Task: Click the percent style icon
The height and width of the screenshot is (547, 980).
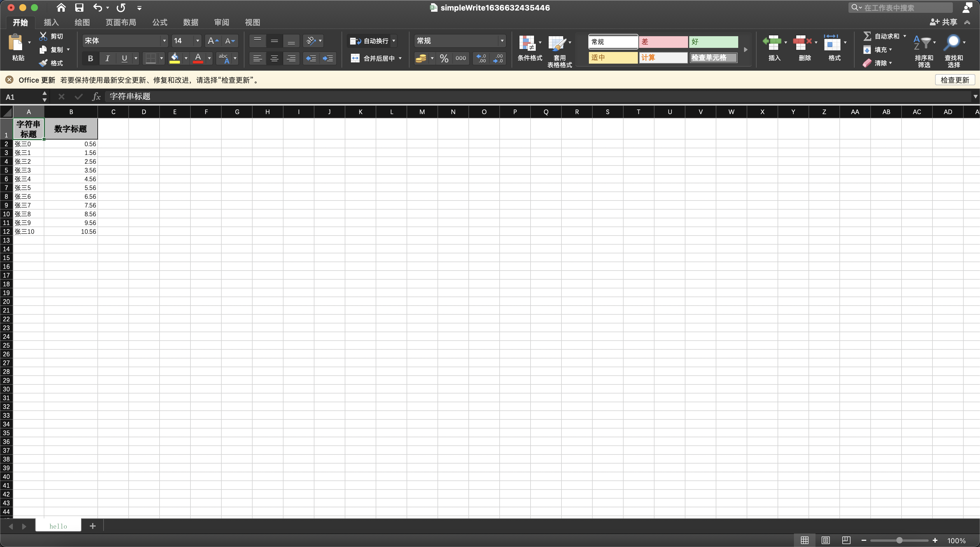Action: pos(444,58)
